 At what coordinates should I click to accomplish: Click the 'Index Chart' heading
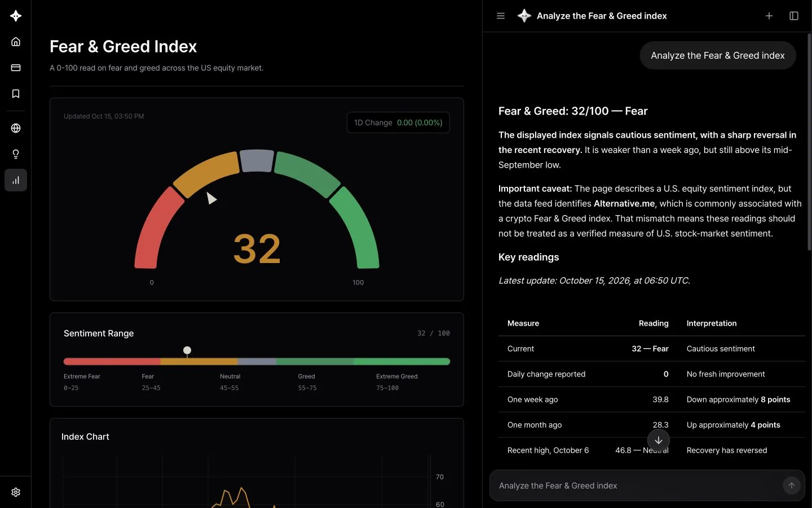pyautogui.click(x=85, y=437)
